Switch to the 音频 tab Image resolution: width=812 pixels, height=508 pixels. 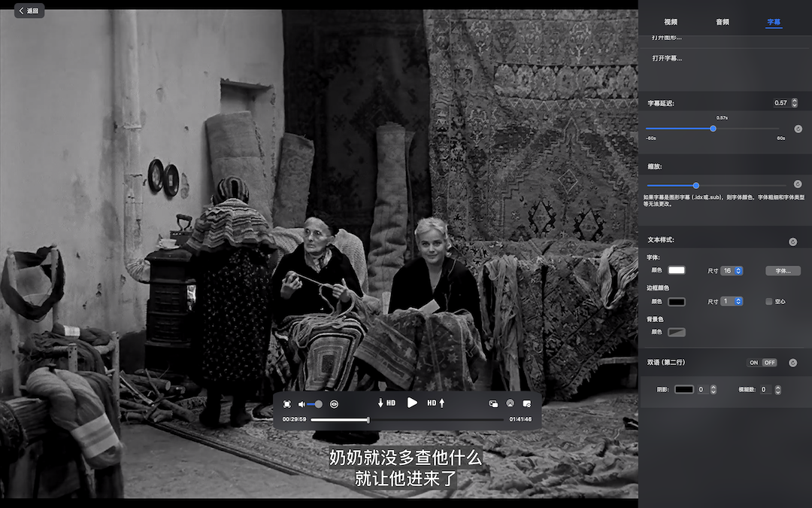tap(723, 22)
